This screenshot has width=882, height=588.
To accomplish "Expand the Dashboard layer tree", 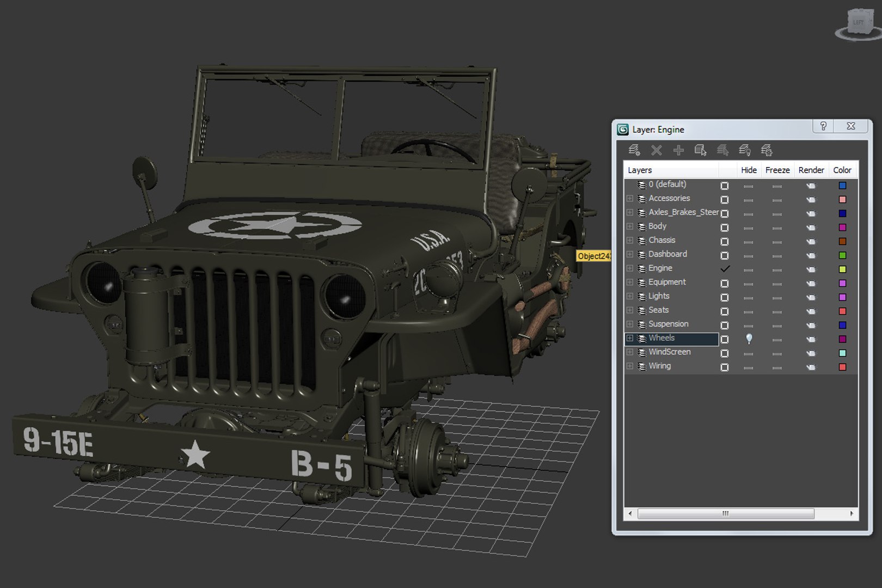I will pos(630,254).
